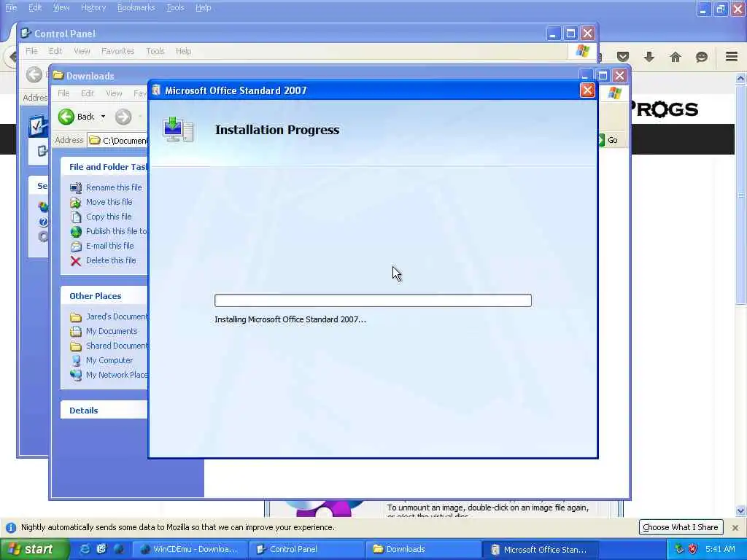
Task: Open Tools menu in Control Panel window
Action: click(155, 51)
